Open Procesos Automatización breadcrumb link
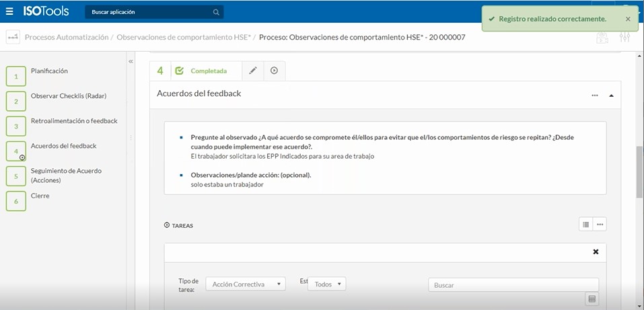Screen dimensions: 644x310 point(66,38)
